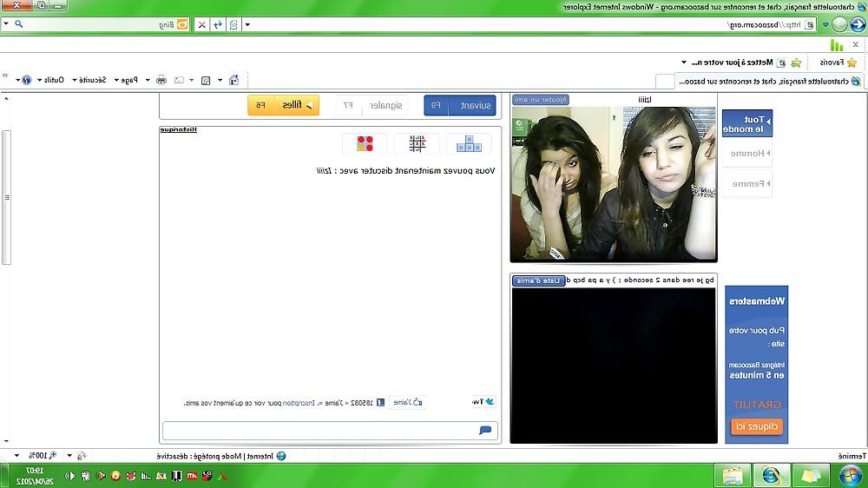
Task: Click the 'Liste d'amis' button
Action: tap(539, 280)
